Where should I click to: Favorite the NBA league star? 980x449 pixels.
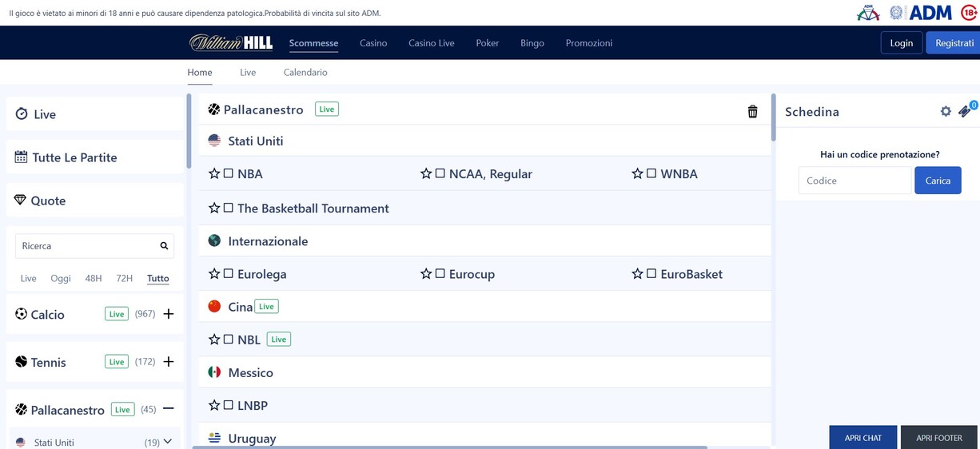click(x=214, y=173)
